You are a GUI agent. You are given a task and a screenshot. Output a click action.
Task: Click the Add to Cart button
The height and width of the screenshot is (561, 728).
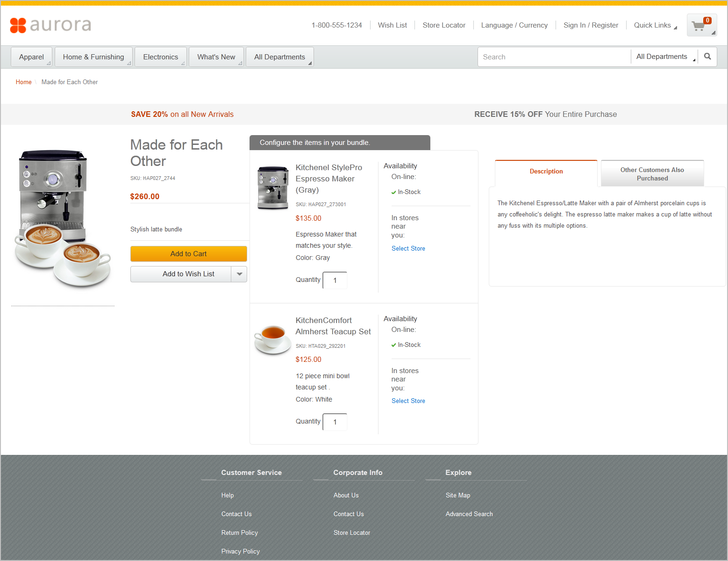point(188,253)
